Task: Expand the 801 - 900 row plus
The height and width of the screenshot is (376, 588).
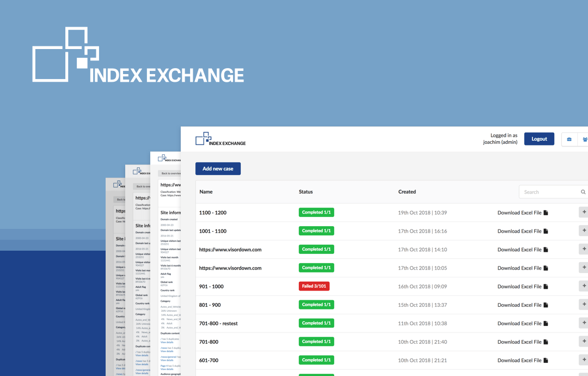Action: pos(584,304)
